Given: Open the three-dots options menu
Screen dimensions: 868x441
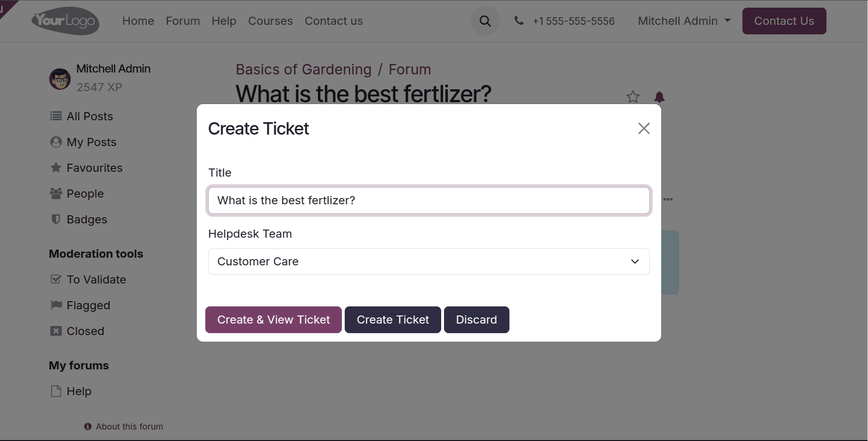Looking at the screenshot, I should click(x=668, y=199).
